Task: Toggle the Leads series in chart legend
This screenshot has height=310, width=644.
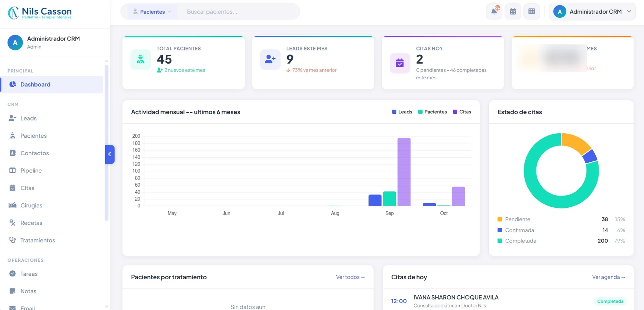Action: coord(402,112)
